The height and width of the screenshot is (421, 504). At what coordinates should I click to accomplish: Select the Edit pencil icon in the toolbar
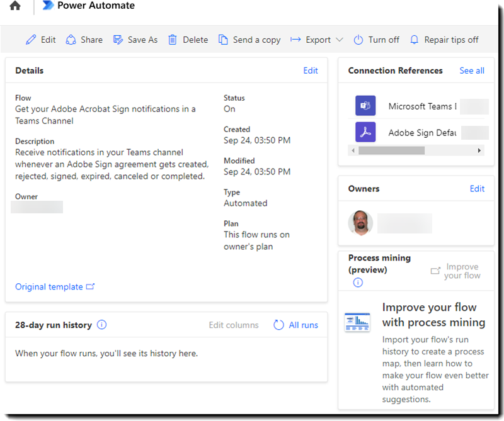(31, 39)
